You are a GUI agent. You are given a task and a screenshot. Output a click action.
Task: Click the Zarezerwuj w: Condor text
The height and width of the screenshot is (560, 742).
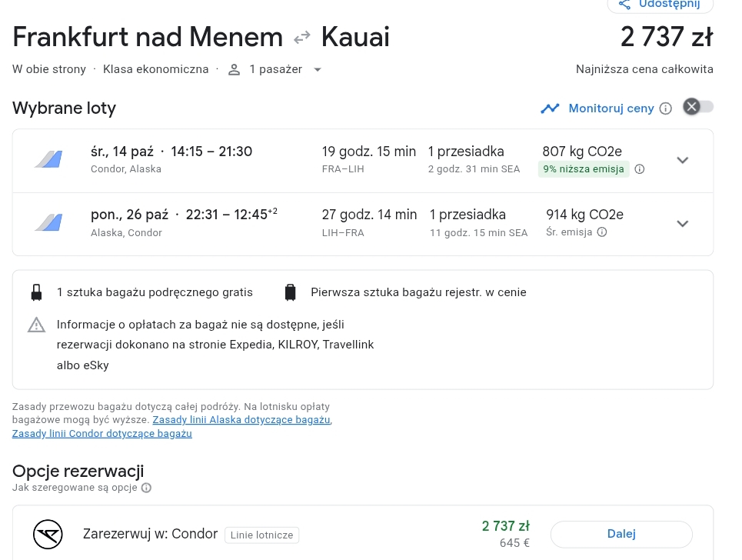click(x=151, y=534)
